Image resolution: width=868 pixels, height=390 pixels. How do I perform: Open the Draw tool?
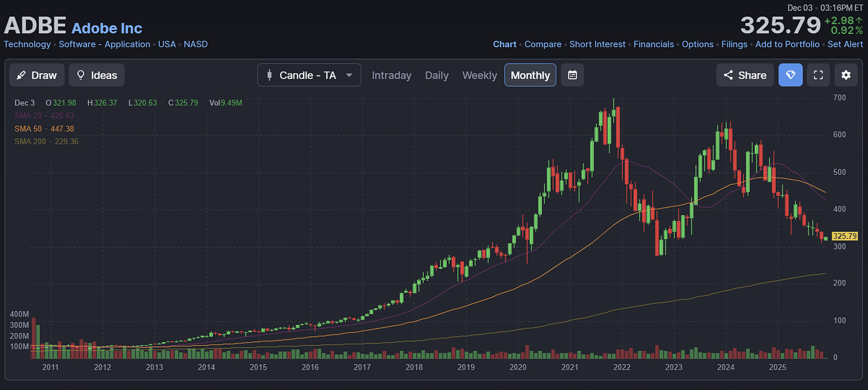pos(37,75)
